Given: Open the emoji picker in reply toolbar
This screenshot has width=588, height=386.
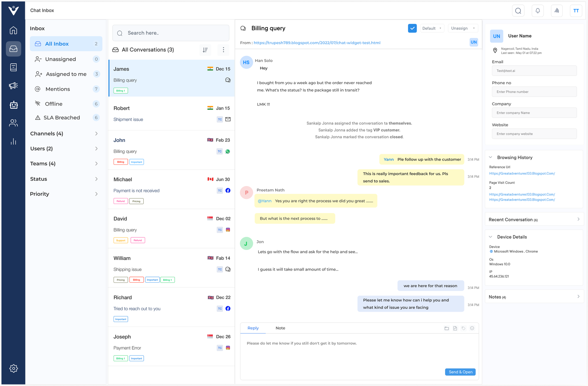Looking at the screenshot, I should 472,328.
